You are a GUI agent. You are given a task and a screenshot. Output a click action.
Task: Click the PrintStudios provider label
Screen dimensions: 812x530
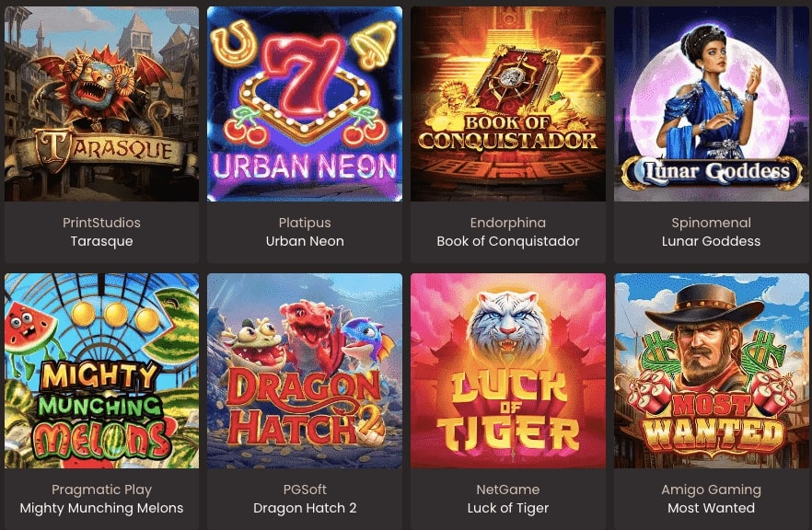[101, 223]
